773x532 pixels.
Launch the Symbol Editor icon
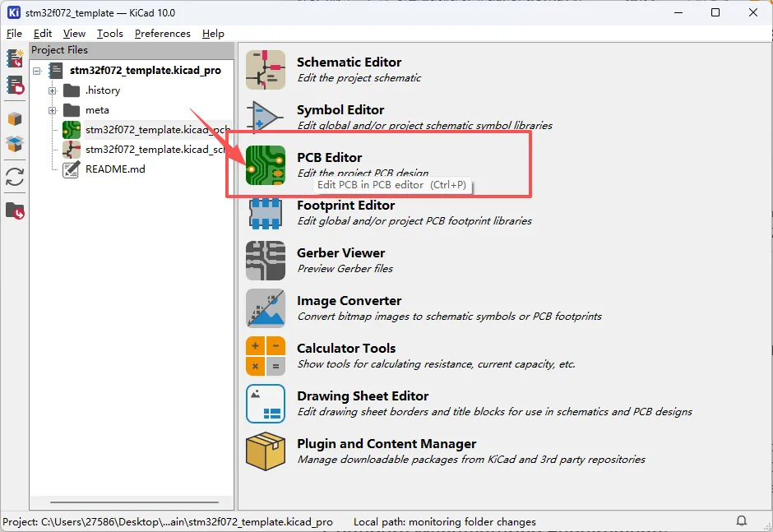coord(266,118)
